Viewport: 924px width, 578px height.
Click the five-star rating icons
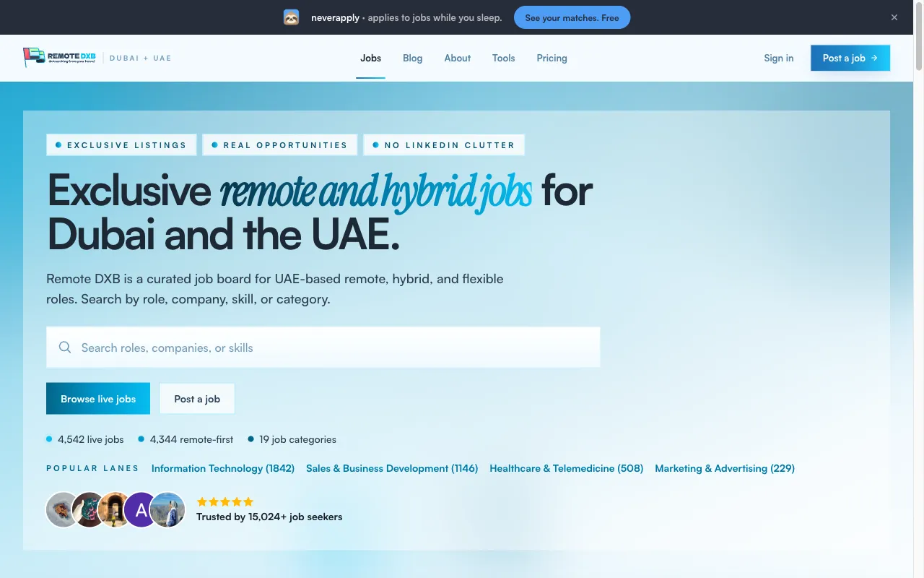click(225, 501)
